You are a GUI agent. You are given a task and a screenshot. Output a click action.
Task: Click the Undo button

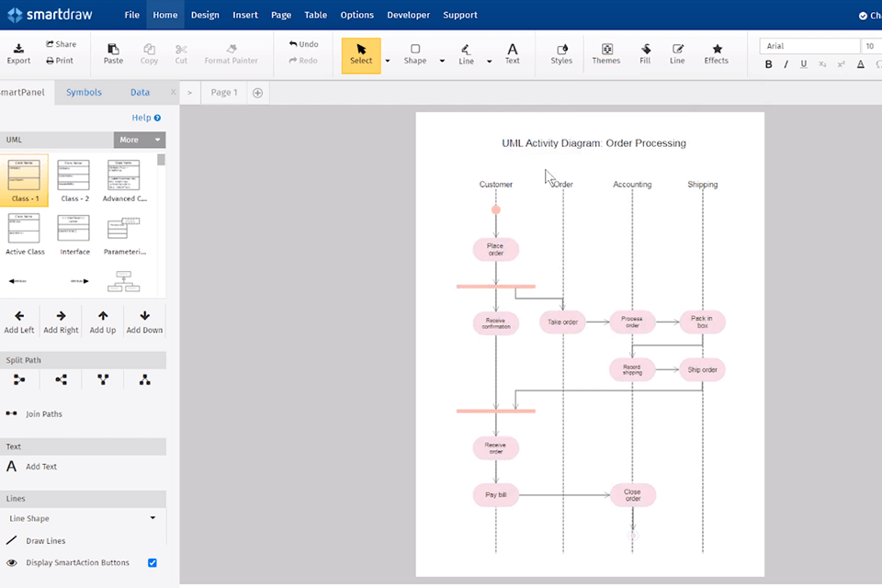coord(303,44)
